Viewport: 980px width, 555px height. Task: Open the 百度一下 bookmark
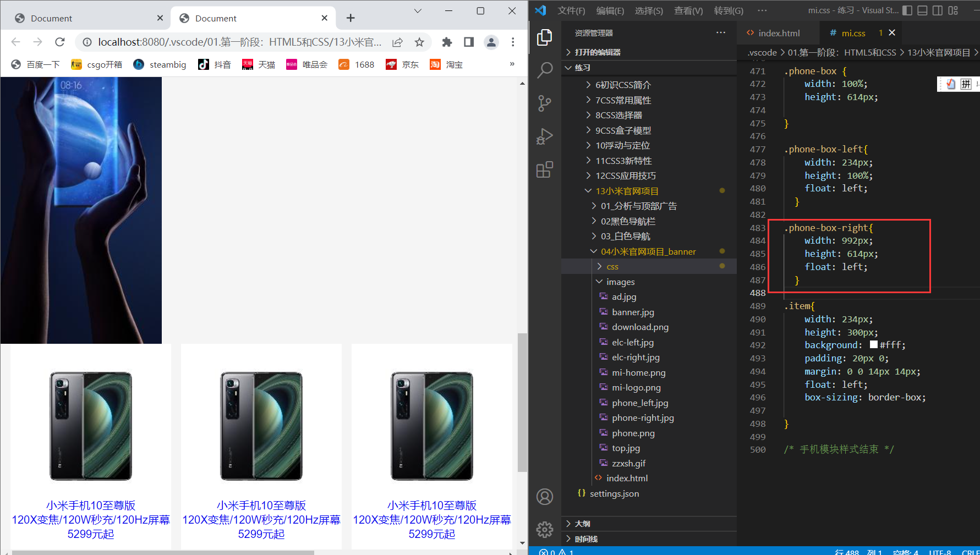pyautogui.click(x=36, y=64)
